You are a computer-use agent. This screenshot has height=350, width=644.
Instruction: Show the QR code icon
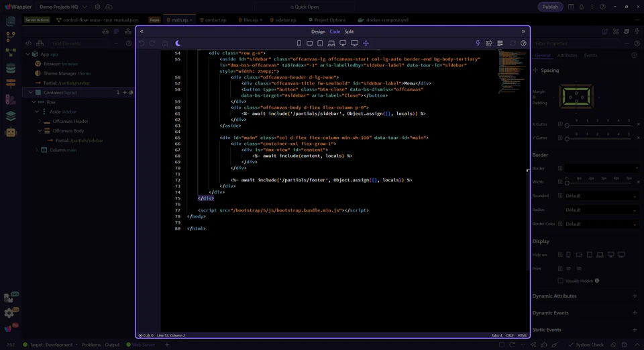(500, 43)
